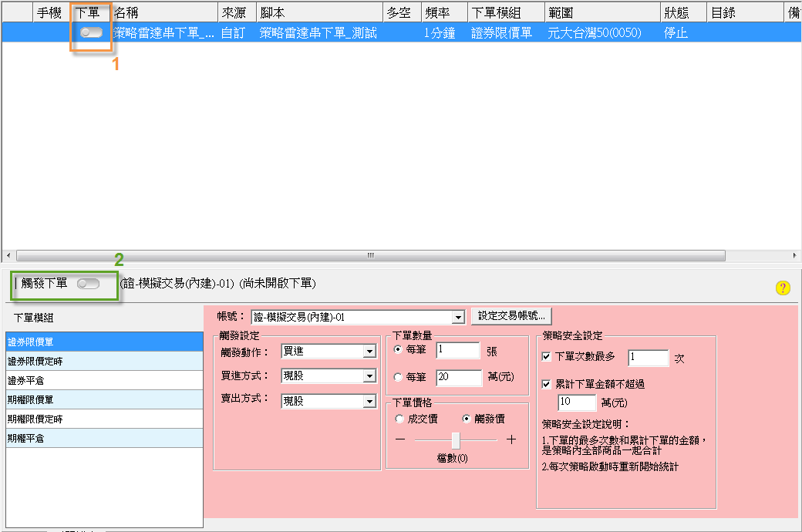
Task: Click the 檔數 price tick slider handle
Action: click(456, 439)
